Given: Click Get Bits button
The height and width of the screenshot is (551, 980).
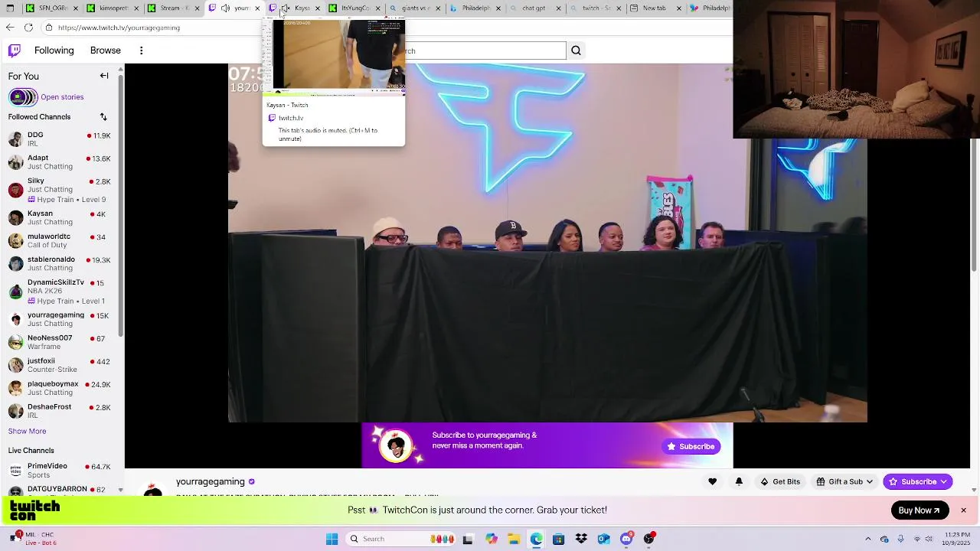Looking at the screenshot, I should tap(780, 481).
